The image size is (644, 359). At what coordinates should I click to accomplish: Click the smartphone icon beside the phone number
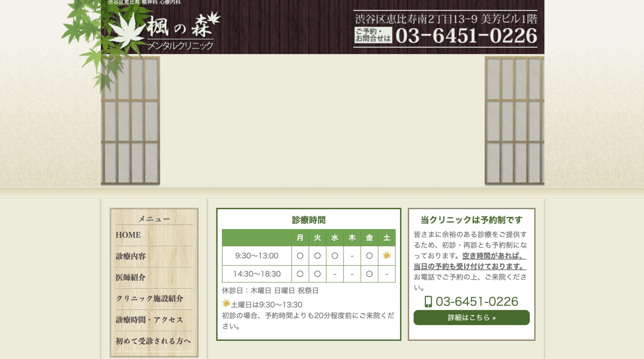[x=428, y=302]
